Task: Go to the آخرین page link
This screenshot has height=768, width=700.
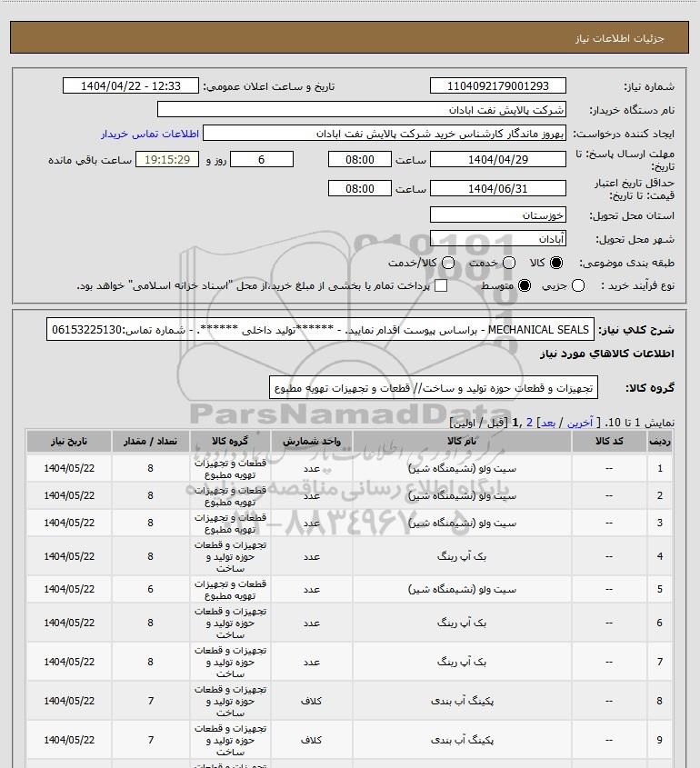Action: coord(580,423)
